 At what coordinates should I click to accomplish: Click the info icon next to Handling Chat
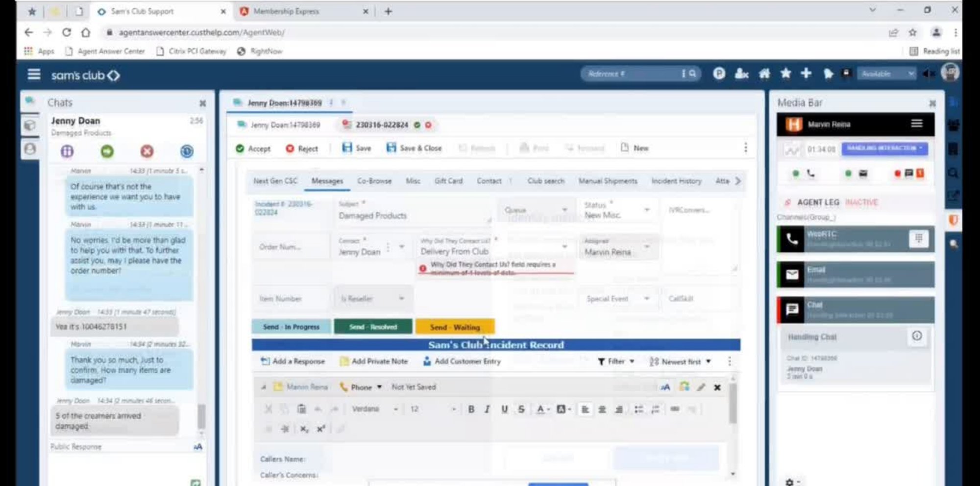coord(917,336)
